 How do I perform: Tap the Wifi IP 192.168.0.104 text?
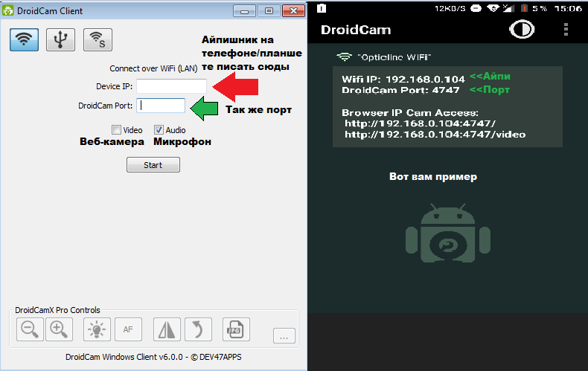(x=403, y=79)
